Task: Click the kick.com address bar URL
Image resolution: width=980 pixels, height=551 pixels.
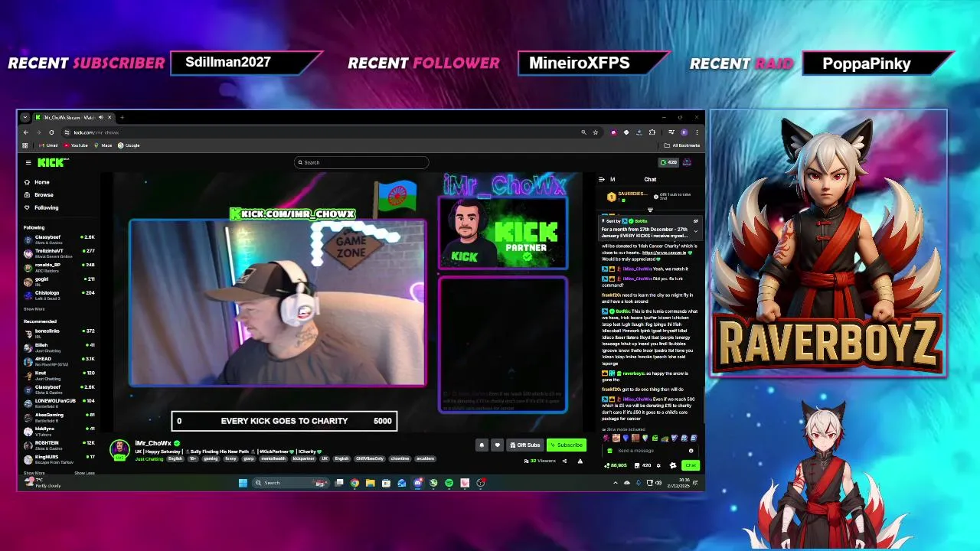Action: pos(96,132)
